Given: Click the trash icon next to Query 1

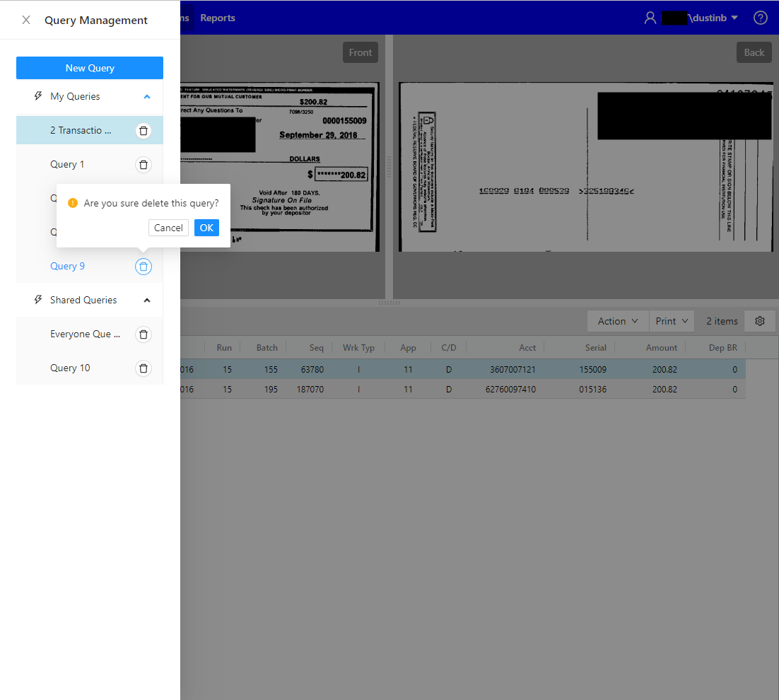Looking at the screenshot, I should 143,164.
